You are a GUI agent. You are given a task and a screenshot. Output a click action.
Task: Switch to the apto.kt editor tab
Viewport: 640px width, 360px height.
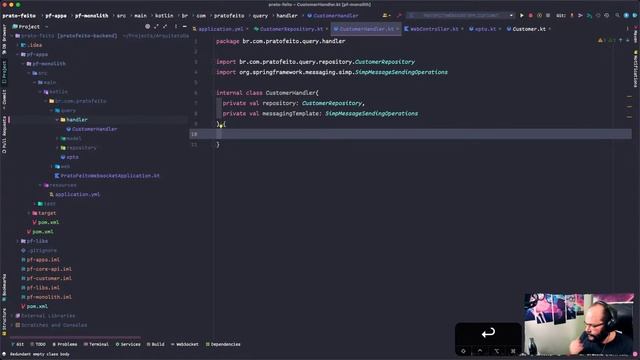click(x=484, y=29)
